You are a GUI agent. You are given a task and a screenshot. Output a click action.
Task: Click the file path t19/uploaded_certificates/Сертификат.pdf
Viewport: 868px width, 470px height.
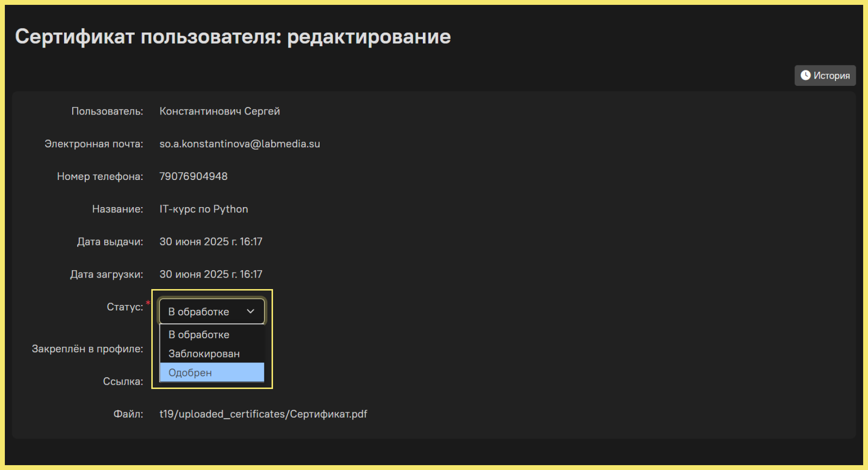tap(263, 414)
